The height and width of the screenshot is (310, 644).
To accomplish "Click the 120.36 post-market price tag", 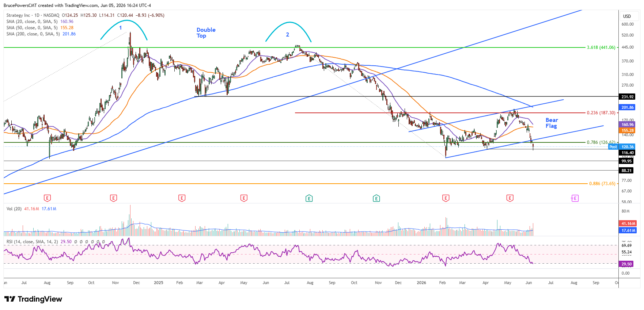I will point(628,147).
